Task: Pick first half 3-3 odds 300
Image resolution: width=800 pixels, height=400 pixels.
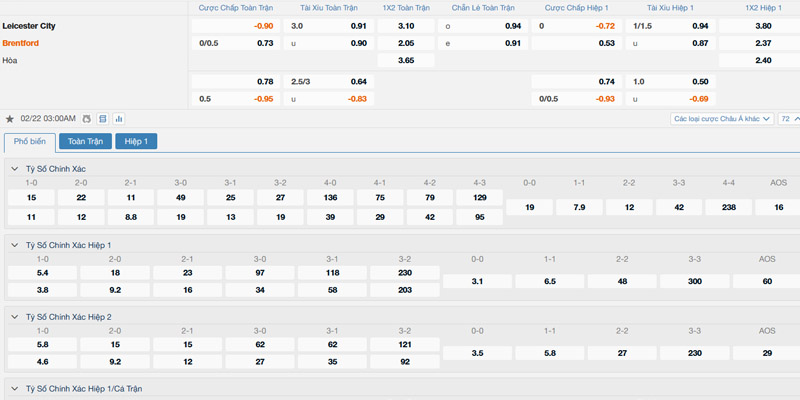Action: pyautogui.click(x=694, y=281)
